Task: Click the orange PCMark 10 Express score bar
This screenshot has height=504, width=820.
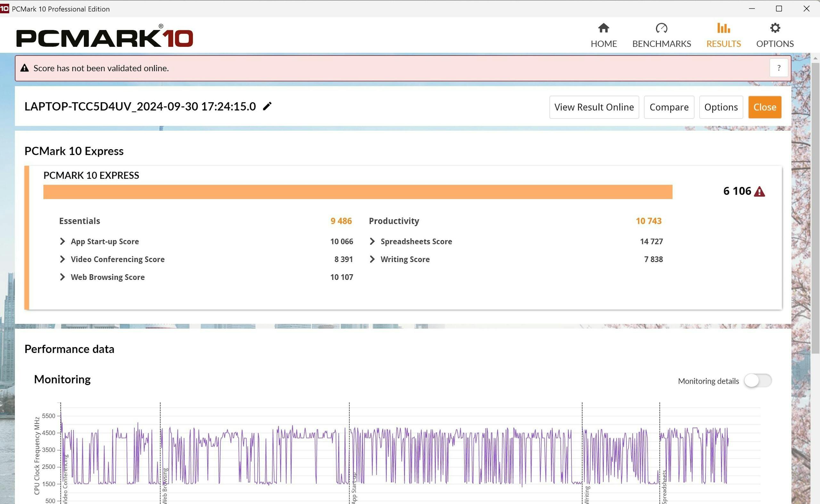Action: pyautogui.click(x=358, y=192)
